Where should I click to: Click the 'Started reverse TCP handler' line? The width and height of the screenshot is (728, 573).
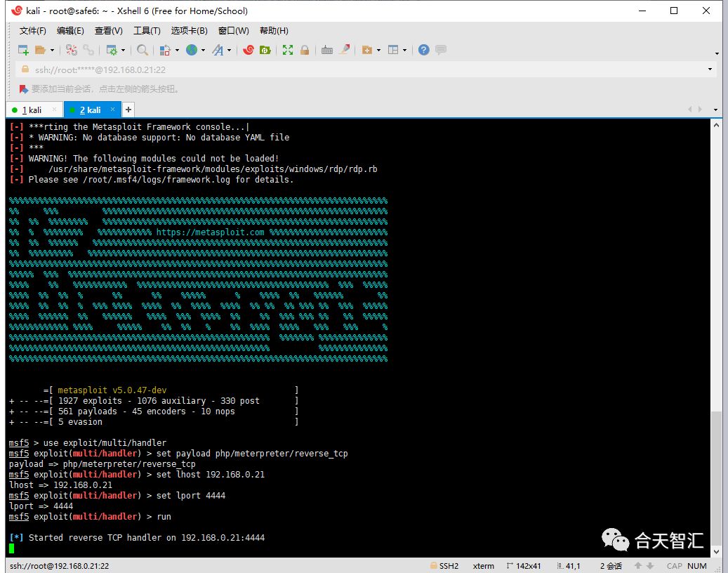pos(138,538)
